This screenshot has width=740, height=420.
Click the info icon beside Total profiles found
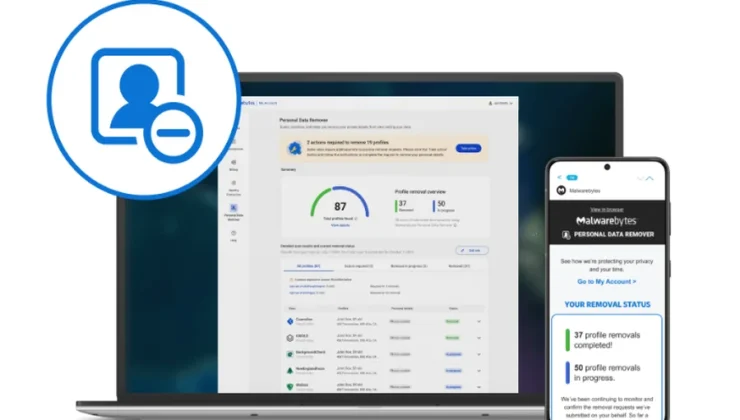(x=356, y=218)
